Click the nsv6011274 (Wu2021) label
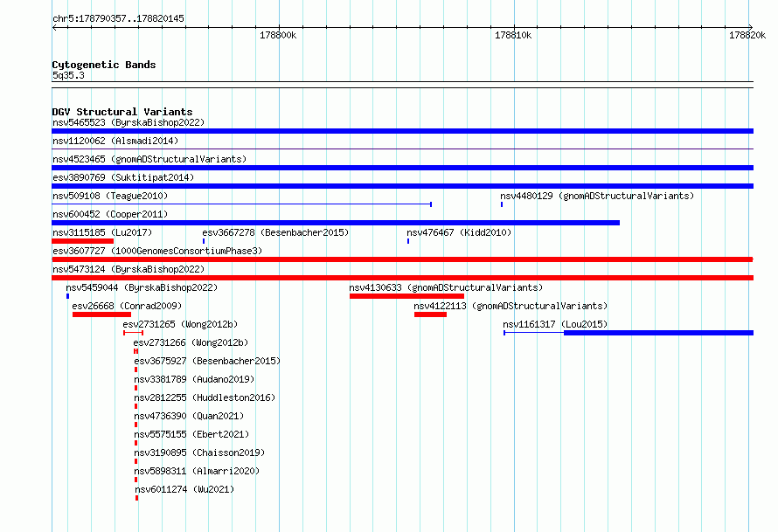 [184, 489]
